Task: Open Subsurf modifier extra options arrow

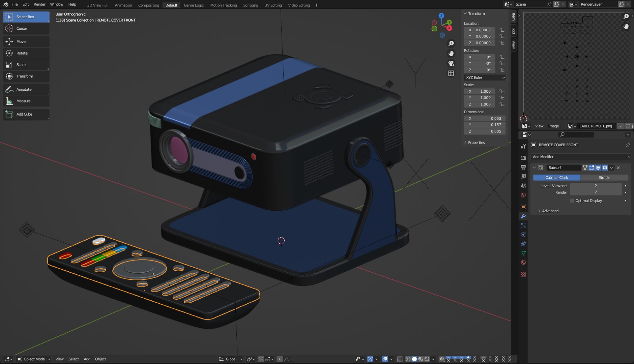Action: coord(611,168)
